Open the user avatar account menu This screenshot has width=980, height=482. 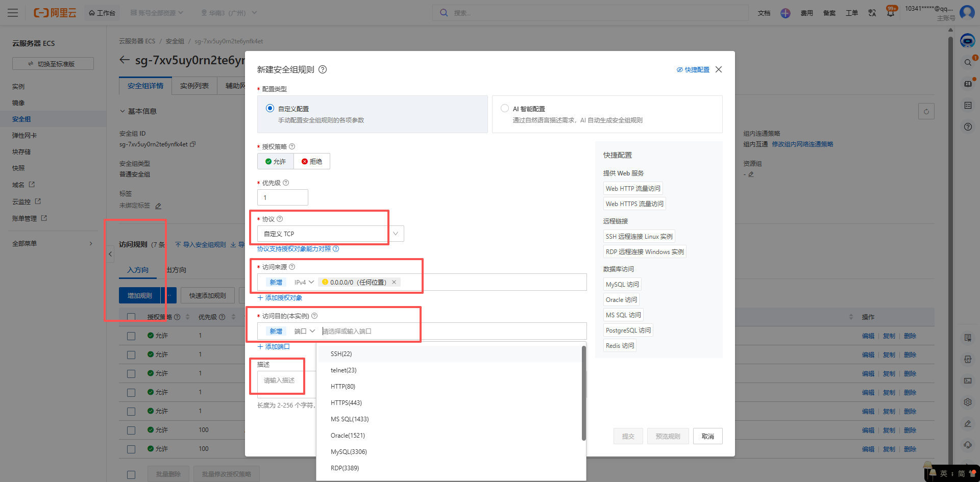pos(967,12)
